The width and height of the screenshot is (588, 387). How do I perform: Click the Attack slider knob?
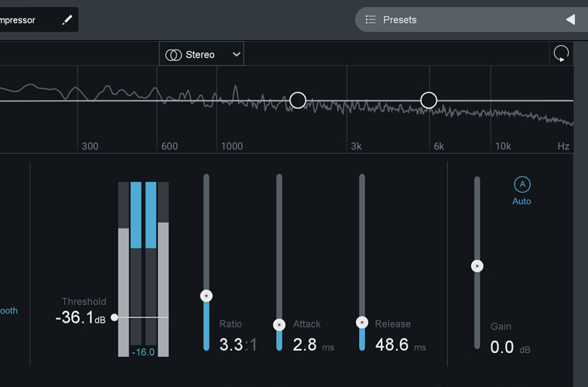click(279, 325)
